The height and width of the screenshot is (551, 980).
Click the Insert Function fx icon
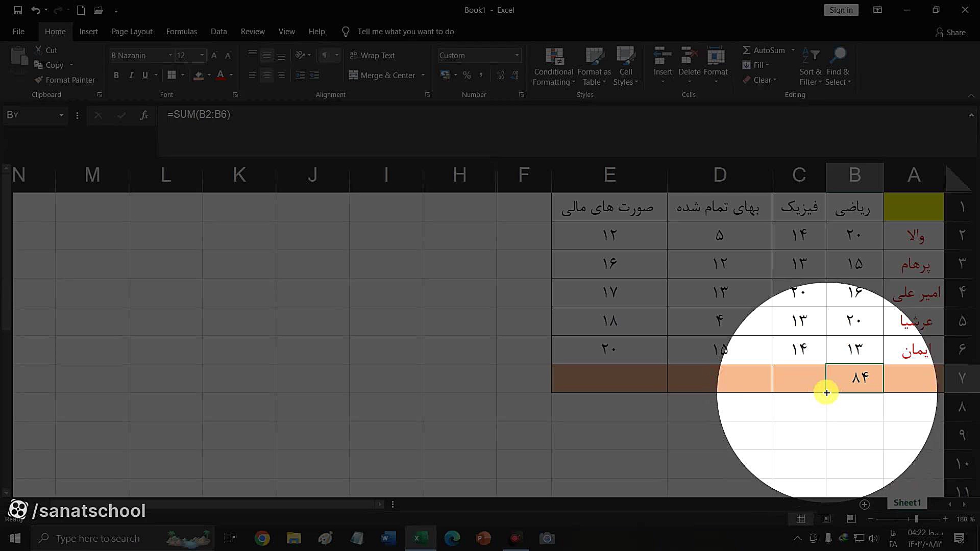click(144, 115)
